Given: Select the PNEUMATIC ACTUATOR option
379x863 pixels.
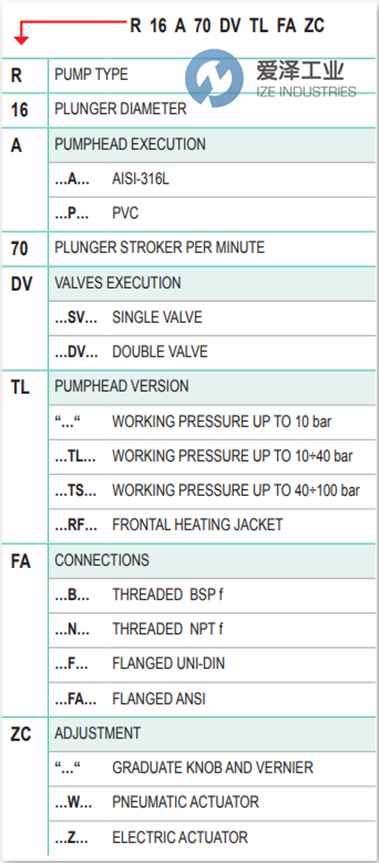Looking at the screenshot, I should pos(212,802).
